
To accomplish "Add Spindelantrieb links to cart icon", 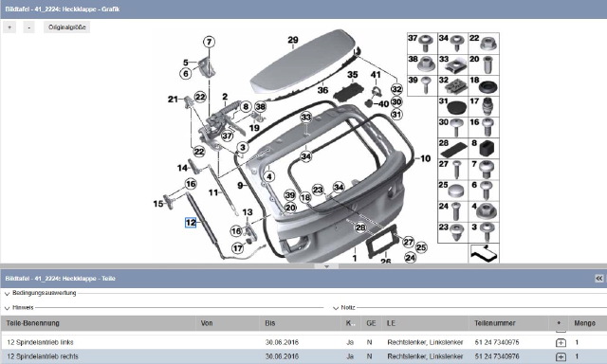I will coord(561,342).
